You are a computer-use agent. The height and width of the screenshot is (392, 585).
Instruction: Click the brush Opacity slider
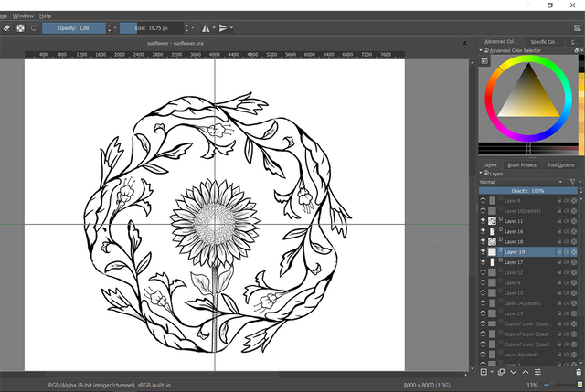pyautogui.click(x=72, y=27)
